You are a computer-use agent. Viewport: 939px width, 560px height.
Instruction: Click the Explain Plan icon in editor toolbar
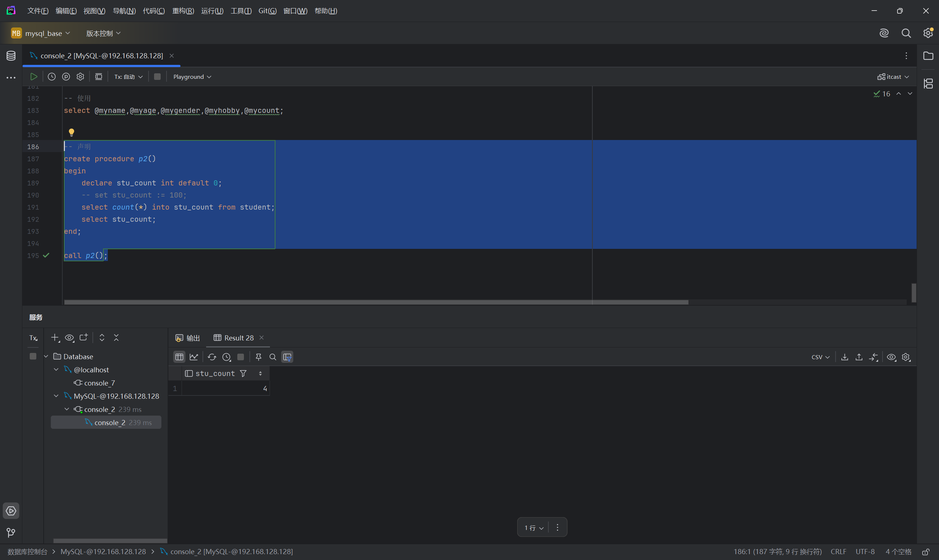point(66,77)
